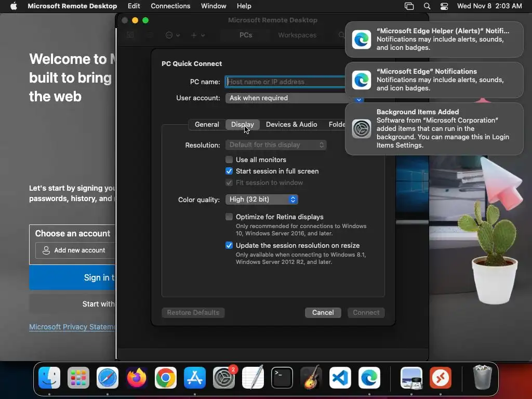Open the Window menu

(x=214, y=6)
